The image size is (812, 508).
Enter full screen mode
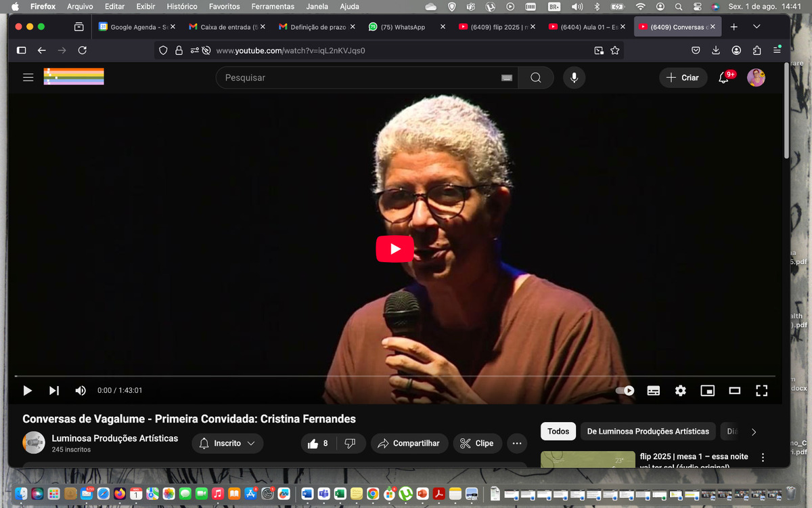click(761, 391)
